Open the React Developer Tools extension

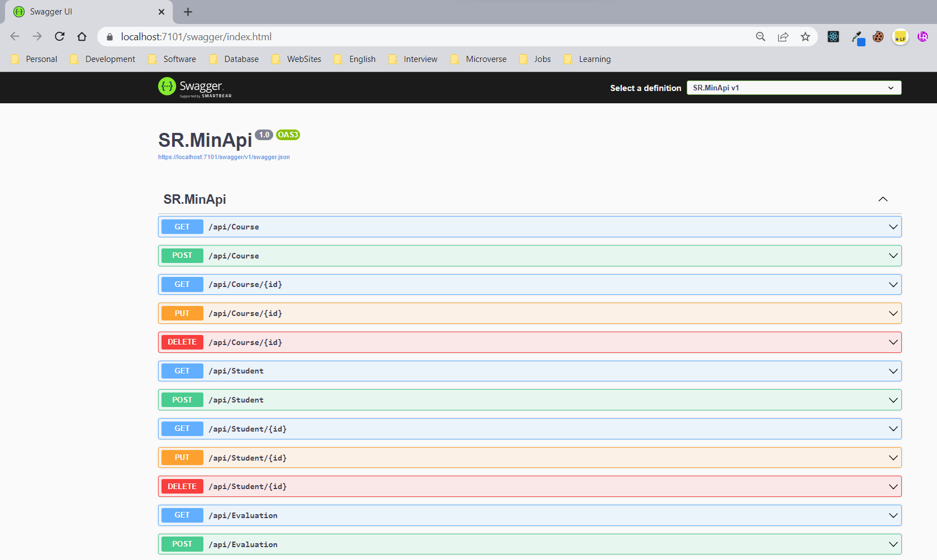click(833, 36)
